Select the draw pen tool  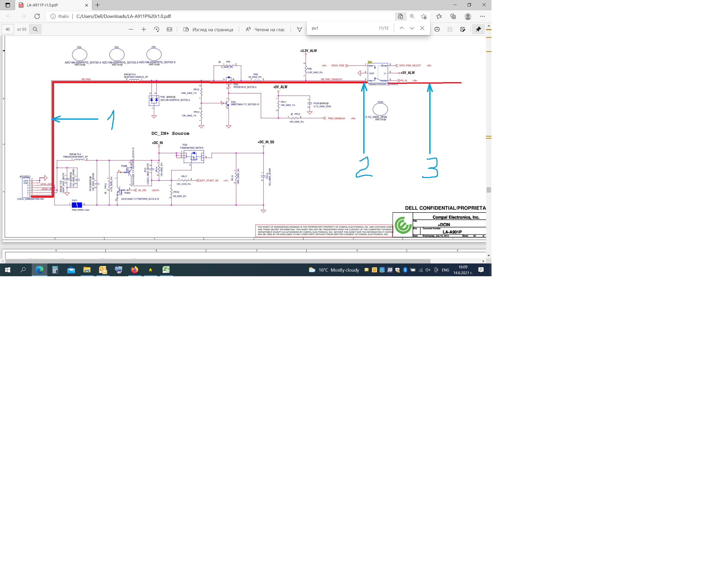tap(299, 29)
